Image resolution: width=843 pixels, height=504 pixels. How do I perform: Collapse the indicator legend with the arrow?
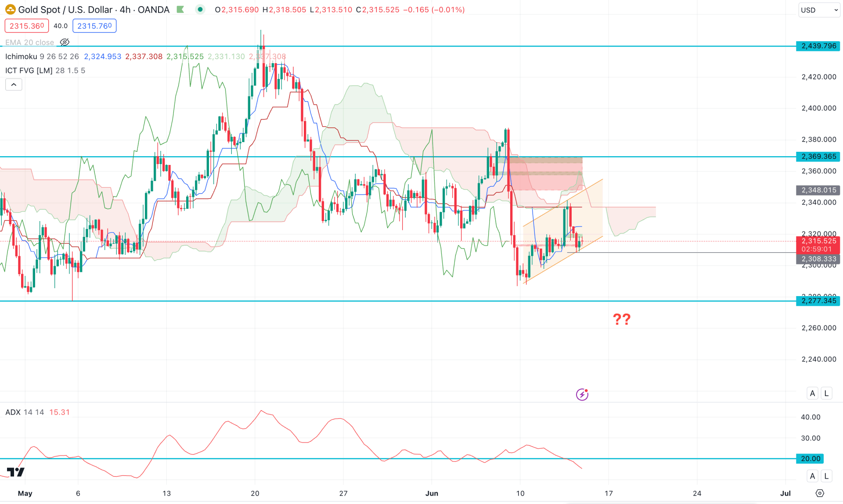tap(14, 85)
